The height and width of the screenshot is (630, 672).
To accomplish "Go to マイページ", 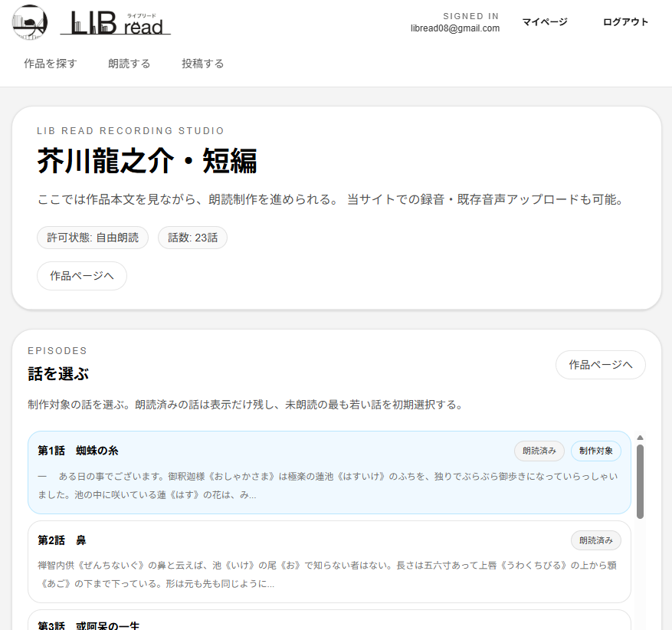I will click(x=545, y=22).
